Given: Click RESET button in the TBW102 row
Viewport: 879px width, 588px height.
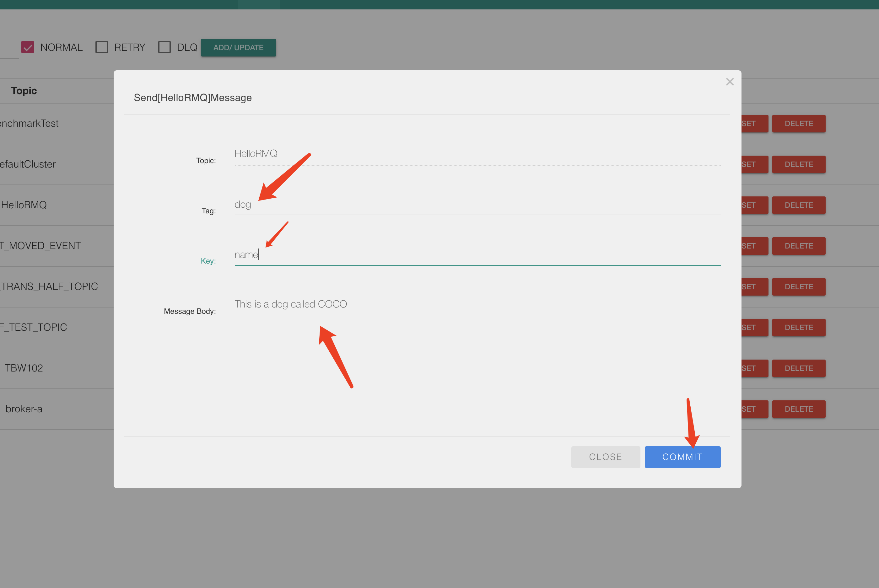Looking at the screenshot, I should click(754, 368).
